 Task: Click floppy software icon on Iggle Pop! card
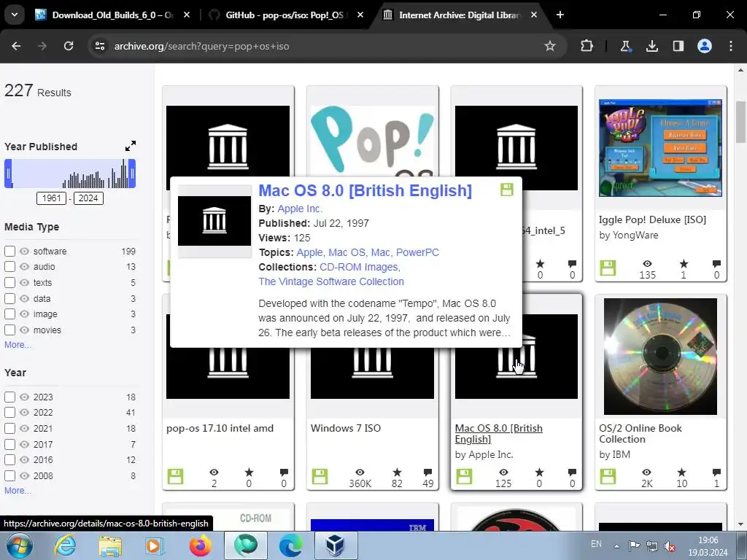[x=608, y=268]
